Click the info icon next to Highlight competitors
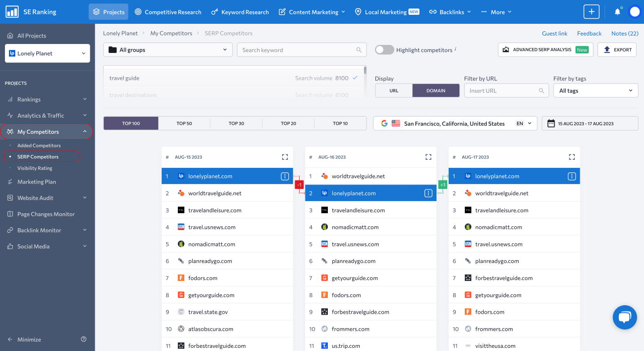This screenshot has width=644, height=351. click(455, 49)
